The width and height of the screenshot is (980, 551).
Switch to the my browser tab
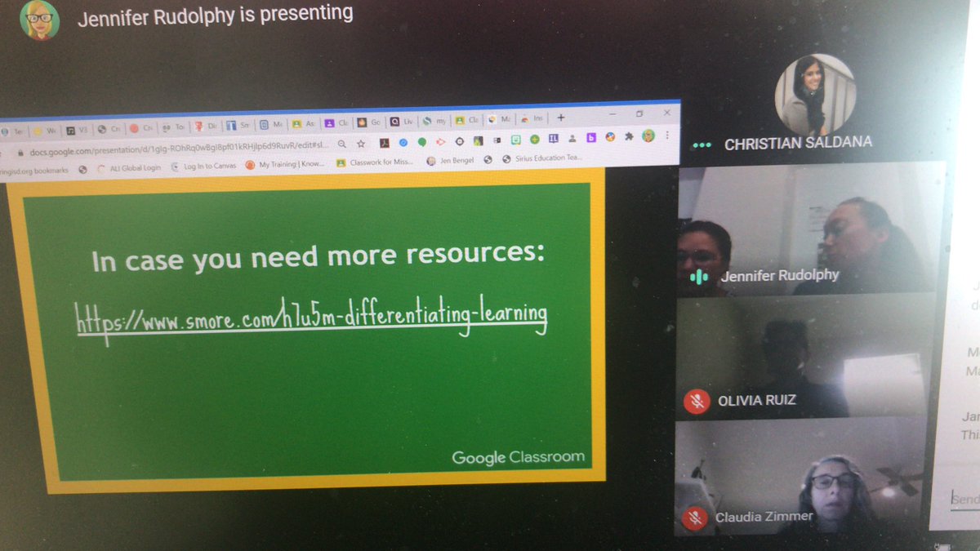(434, 121)
